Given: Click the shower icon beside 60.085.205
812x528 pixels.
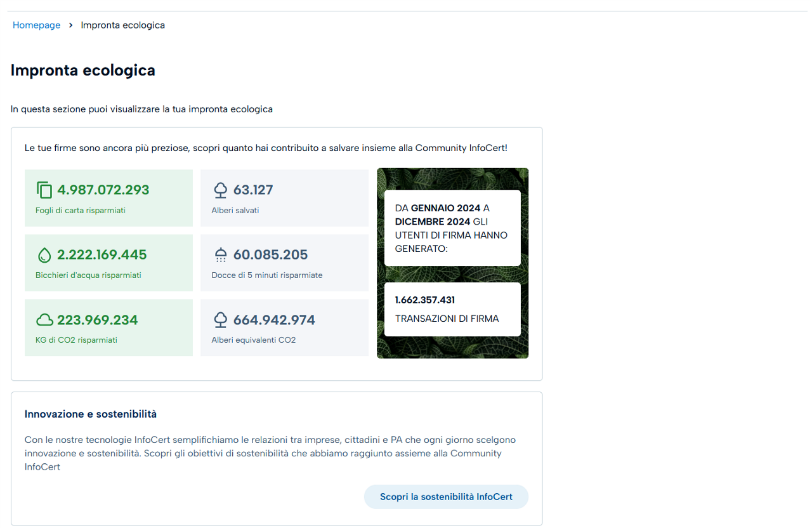Looking at the screenshot, I should 220,255.
